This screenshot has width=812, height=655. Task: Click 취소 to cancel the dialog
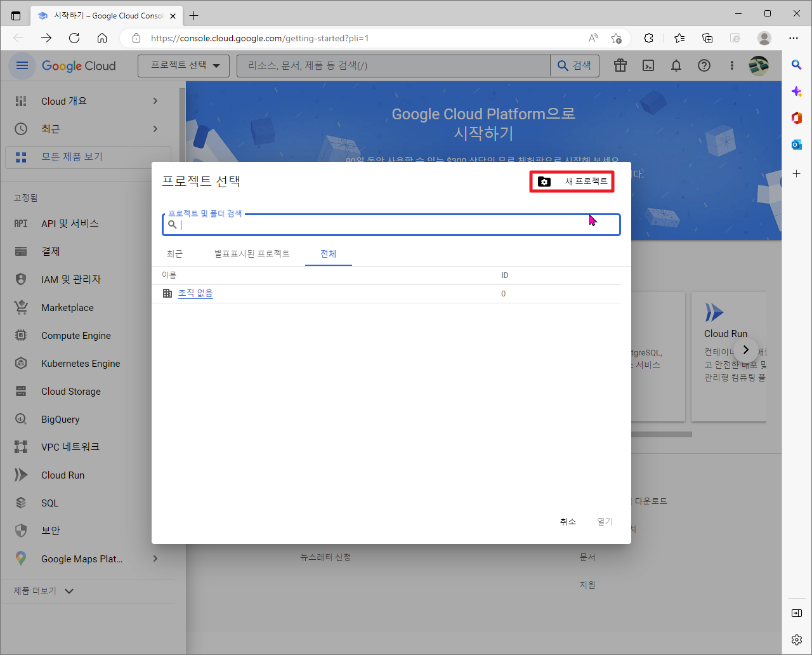point(568,522)
